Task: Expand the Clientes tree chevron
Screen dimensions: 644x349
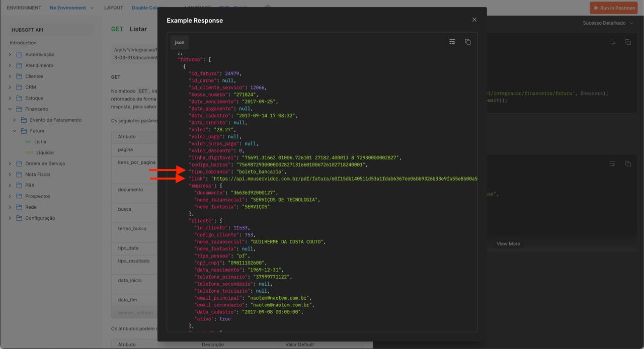Action: click(10, 76)
